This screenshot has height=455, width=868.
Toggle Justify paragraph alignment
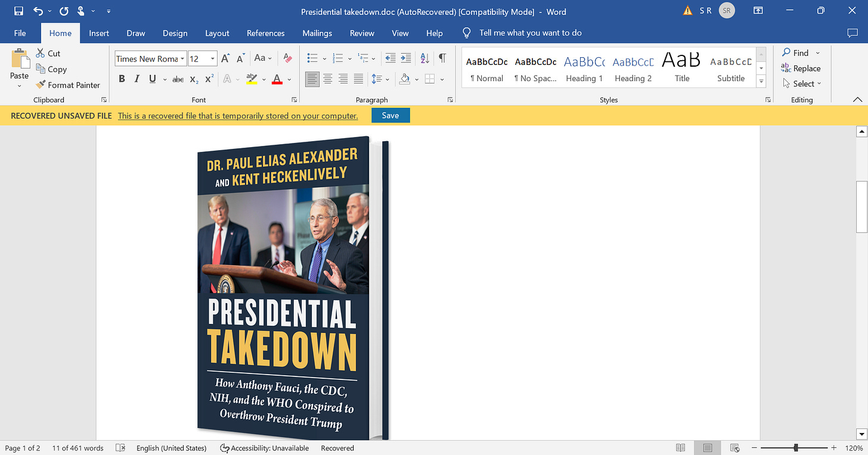tap(358, 79)
